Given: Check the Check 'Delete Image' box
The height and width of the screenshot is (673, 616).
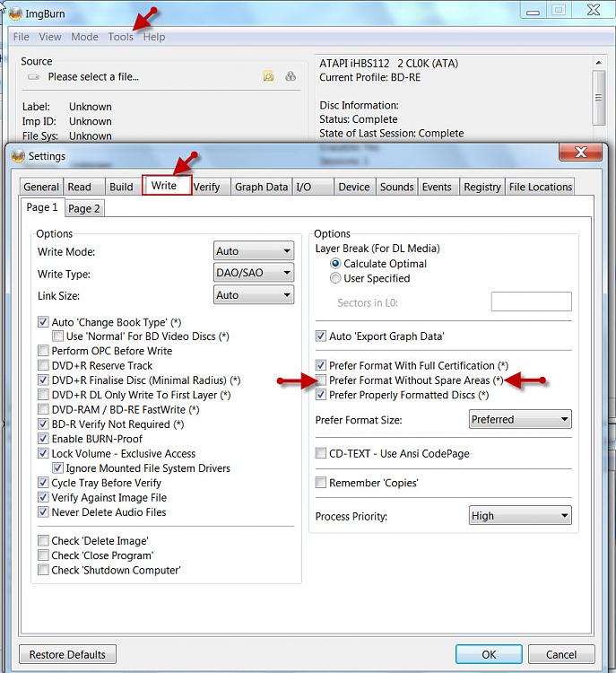Looking at the screenshot, I should pyautogui.click(x=43, y=540).
